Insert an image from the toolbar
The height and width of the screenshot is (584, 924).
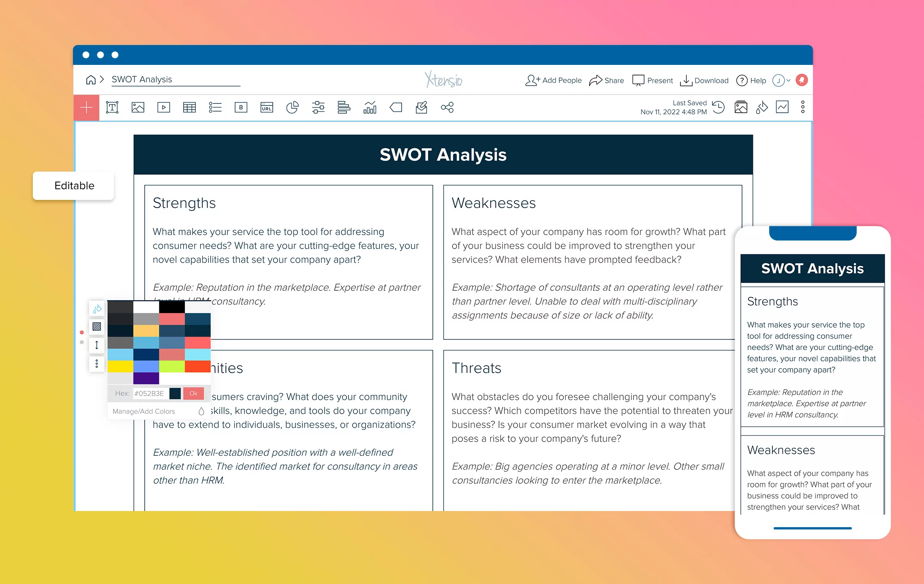click(x=138, y=107)
